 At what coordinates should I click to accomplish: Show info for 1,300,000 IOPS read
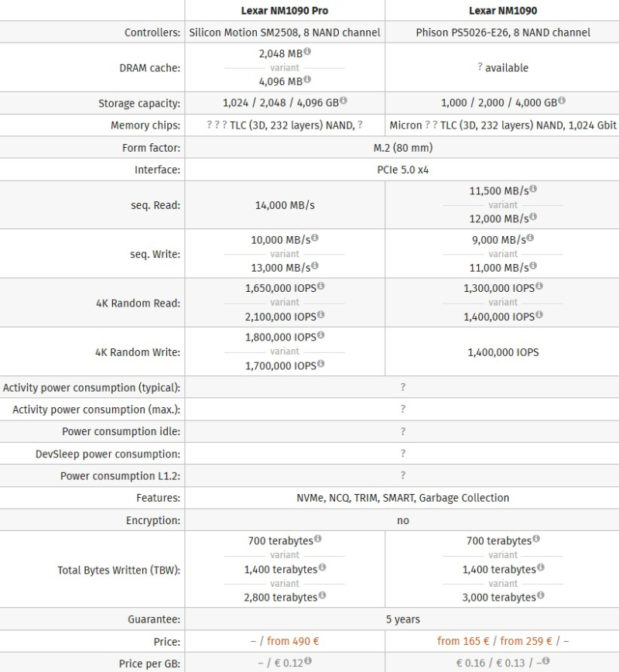pos(539,286)
